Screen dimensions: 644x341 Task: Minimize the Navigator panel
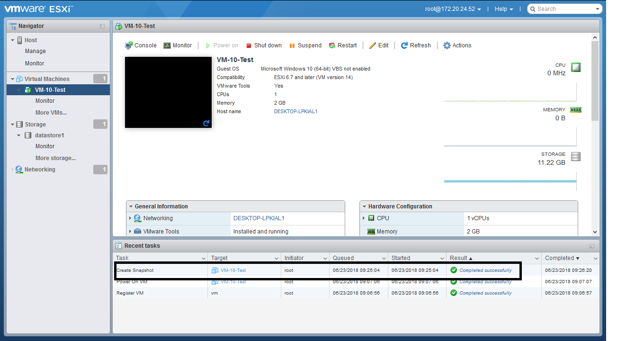pos(102,27)
